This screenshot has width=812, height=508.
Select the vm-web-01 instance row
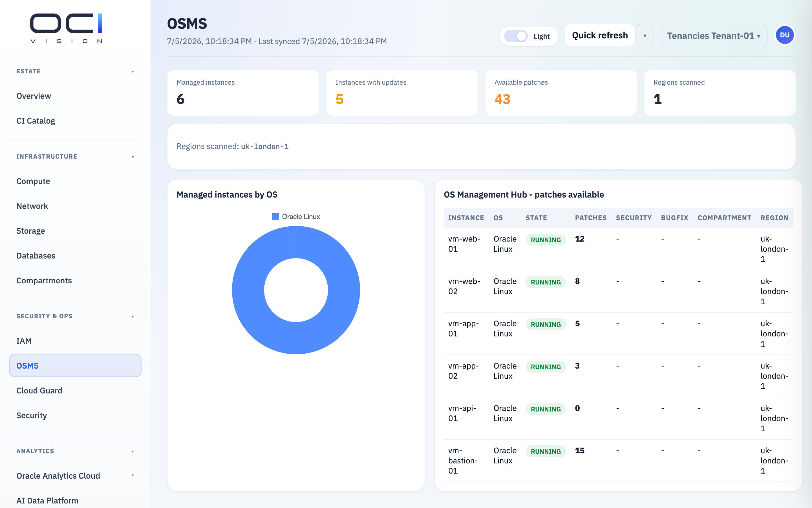618,249
